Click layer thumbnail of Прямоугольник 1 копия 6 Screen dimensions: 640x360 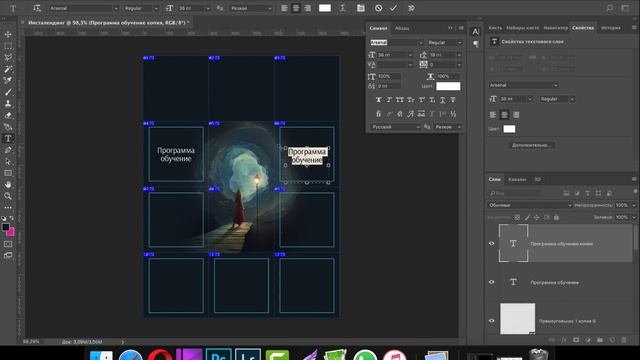pos(518,318)
